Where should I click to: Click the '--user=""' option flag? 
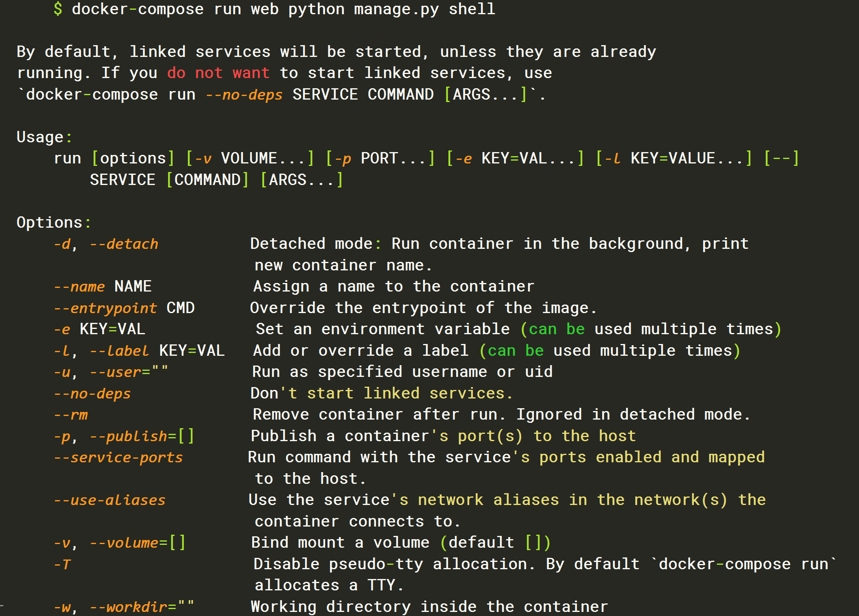pyautogui.click(x=129, y=372)
